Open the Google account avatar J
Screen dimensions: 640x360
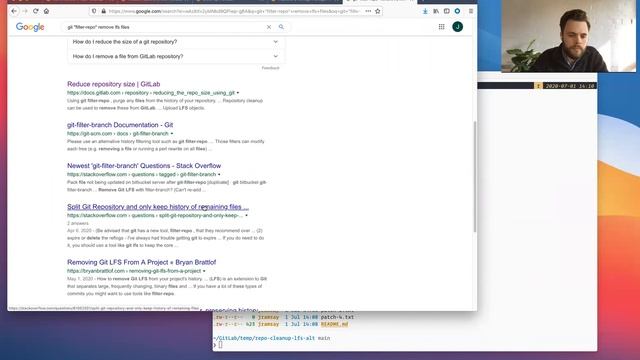coord(458,27)
